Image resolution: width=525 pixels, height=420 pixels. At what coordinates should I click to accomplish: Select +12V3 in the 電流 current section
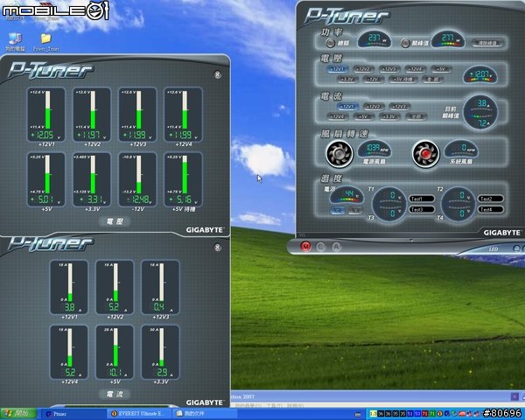400,107
